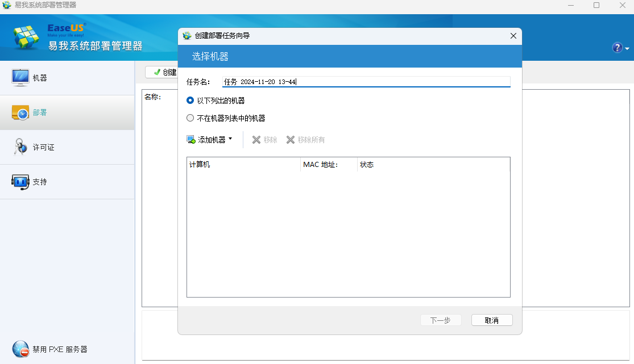Click the app icon in the title bar

[7, 5]
